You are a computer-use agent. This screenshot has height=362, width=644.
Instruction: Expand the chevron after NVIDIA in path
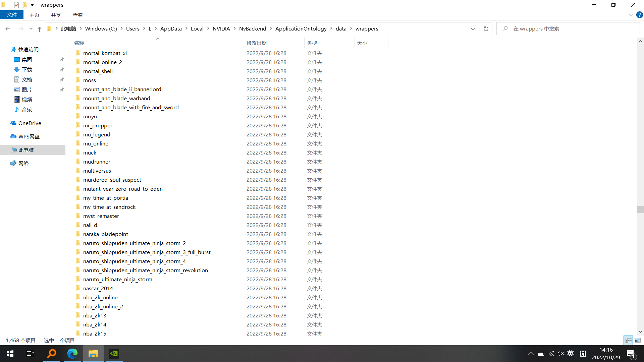(234, 29)
